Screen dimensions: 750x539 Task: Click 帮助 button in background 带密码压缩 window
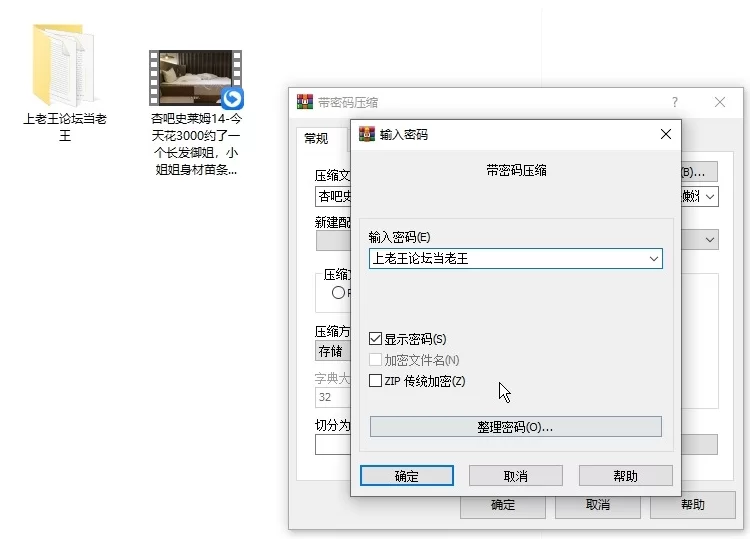[x=692, y=505]
